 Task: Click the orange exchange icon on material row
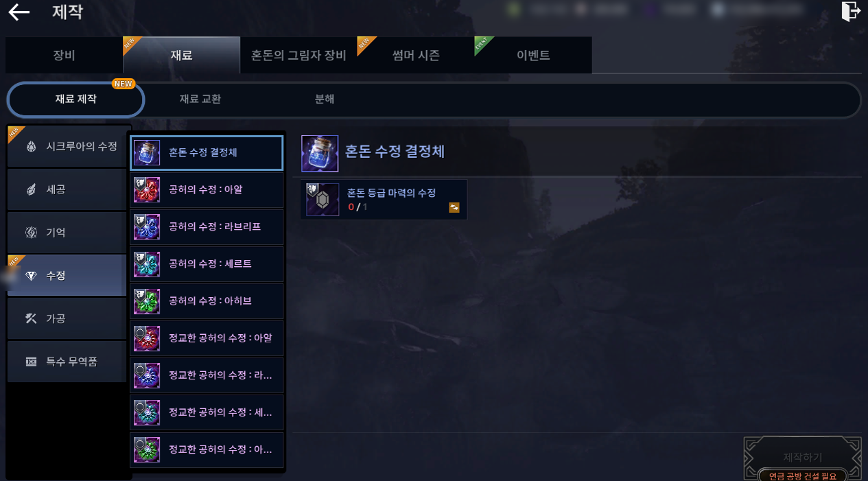click(454, 207)
